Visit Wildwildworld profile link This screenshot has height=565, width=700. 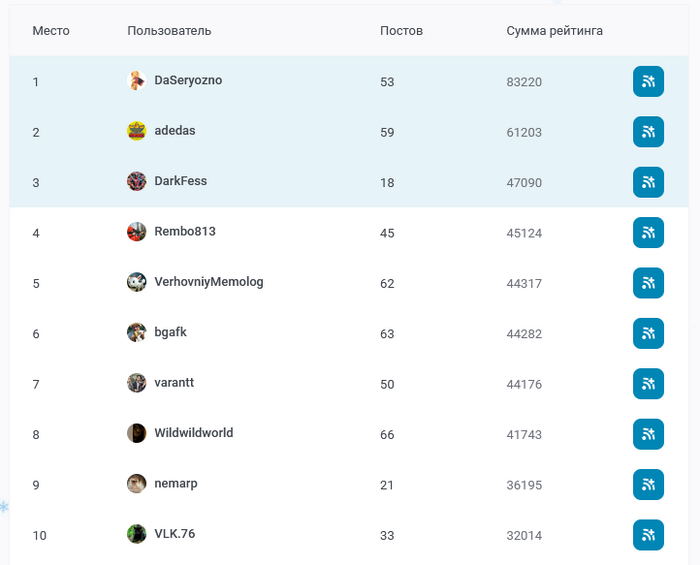[x=193, y=433]
